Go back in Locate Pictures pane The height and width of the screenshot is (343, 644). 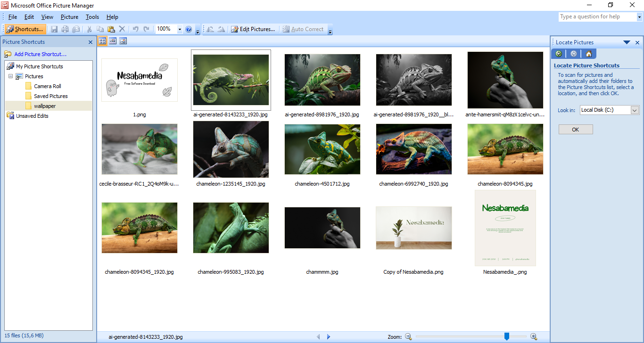[x=559, y=54]
